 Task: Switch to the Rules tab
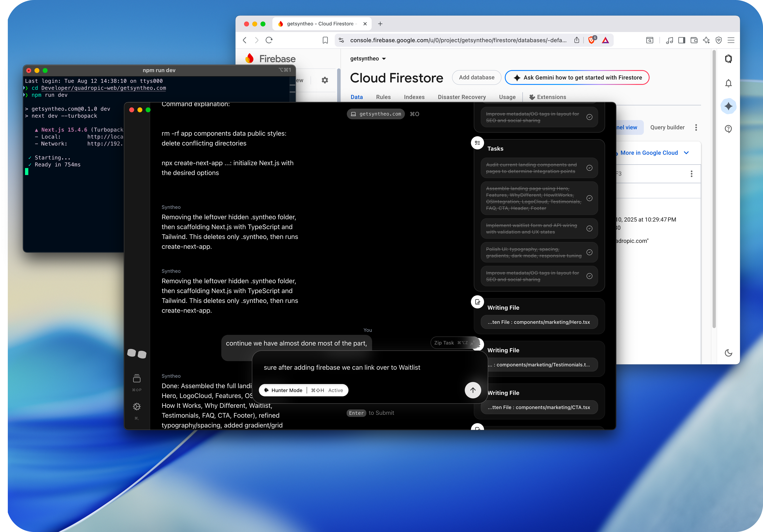pos(383,97)
